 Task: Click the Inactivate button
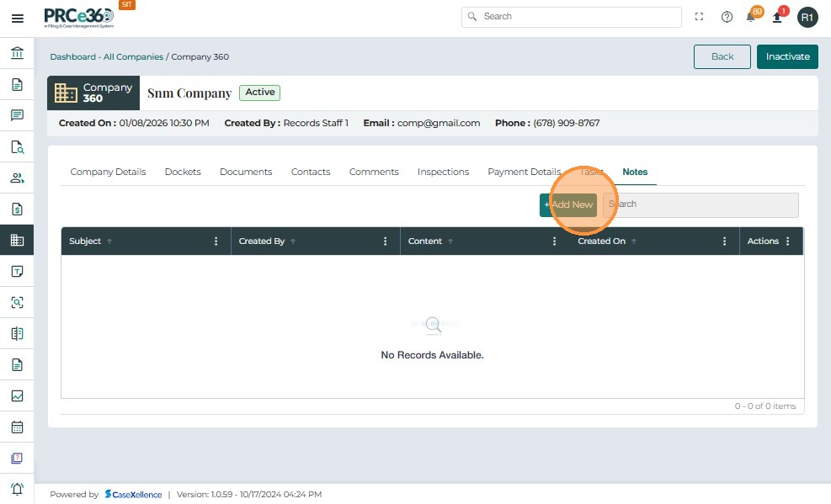click(x=787, y=56)
